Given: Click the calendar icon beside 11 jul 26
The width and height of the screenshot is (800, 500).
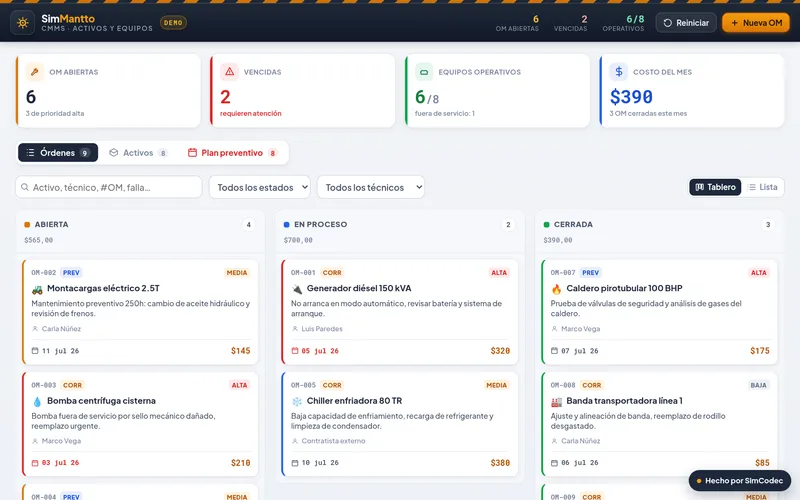Looking at the screenshot, I should pyautogui.click(x=35, y=351).
